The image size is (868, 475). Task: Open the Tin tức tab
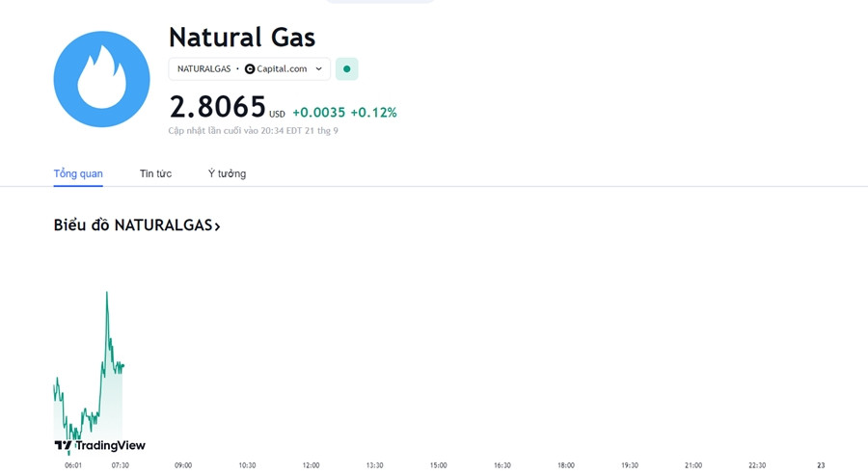coord(155,173)
